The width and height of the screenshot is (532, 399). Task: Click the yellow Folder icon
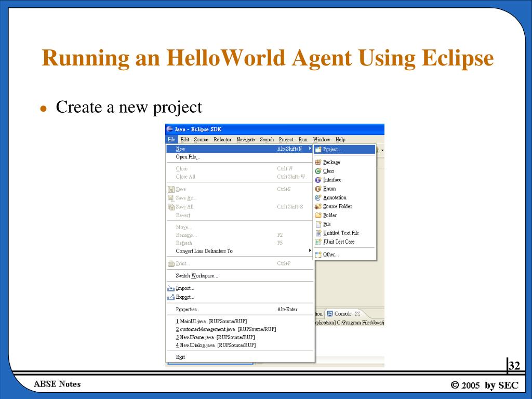coord(318,215)
